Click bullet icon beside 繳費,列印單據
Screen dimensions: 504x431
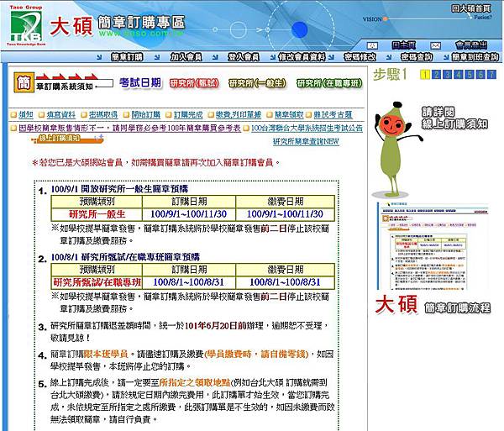211,115
